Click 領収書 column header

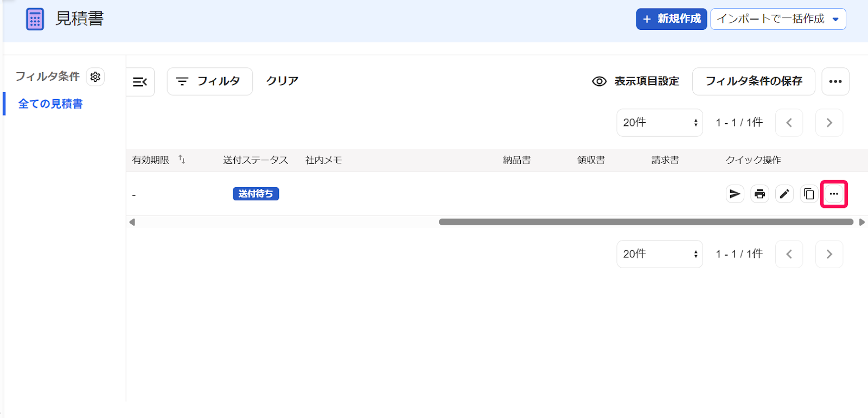[x=591, y=160]
